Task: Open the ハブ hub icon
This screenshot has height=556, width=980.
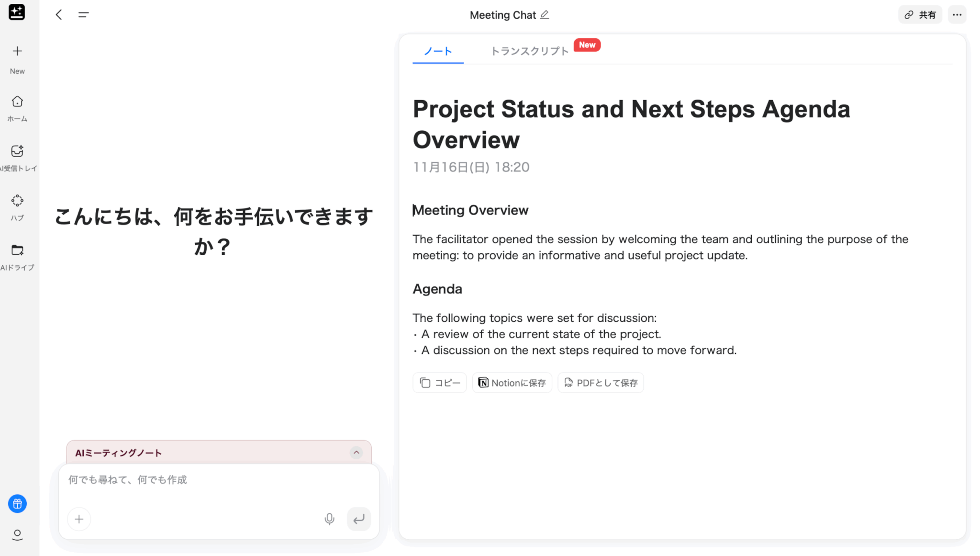Action: (17, 201)
